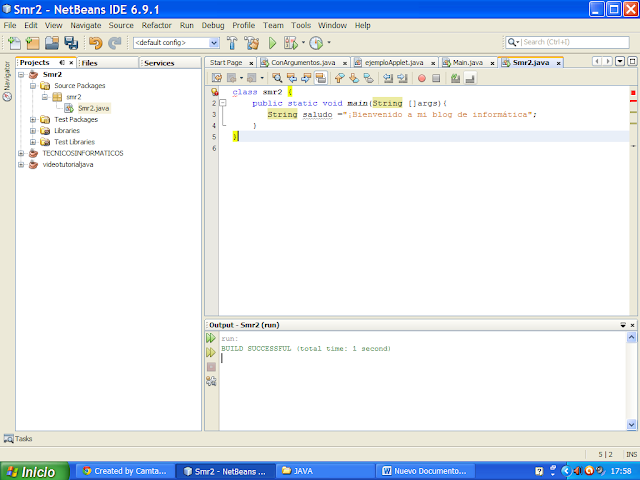Image resolution: width=640 pixels, height=480 pixels.
Task: Expand the videotutorialjava project node
Action: pos(21,164)
